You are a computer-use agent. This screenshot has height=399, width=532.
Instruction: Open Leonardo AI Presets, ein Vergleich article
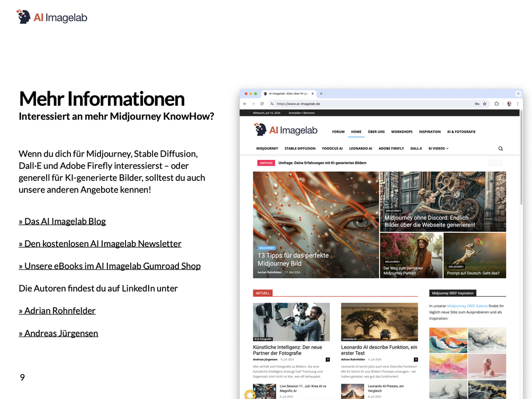pos(386,388)
